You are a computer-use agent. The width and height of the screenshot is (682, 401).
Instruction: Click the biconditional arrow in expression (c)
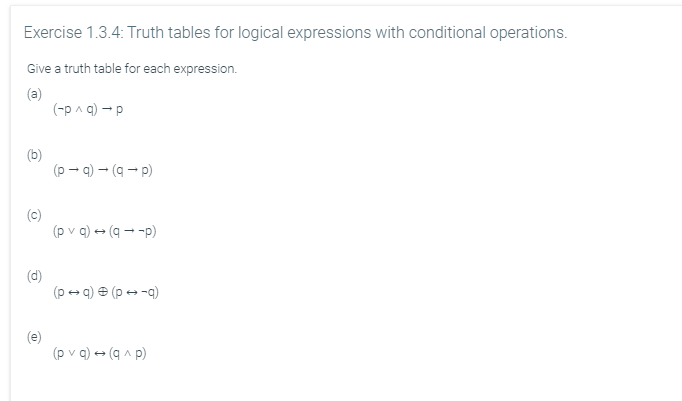pyautogui.click(x=100, y=231)
